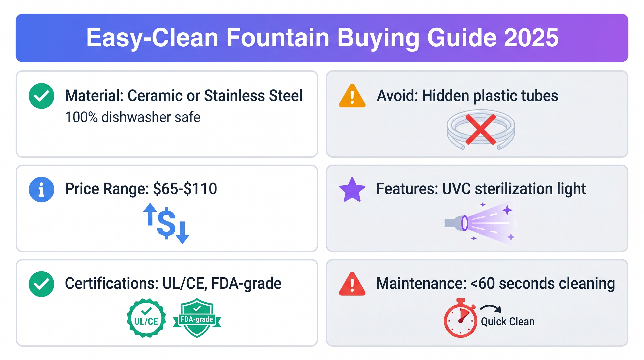Click the crossed-out plastic tubing icon

click(x=480, y=130)
